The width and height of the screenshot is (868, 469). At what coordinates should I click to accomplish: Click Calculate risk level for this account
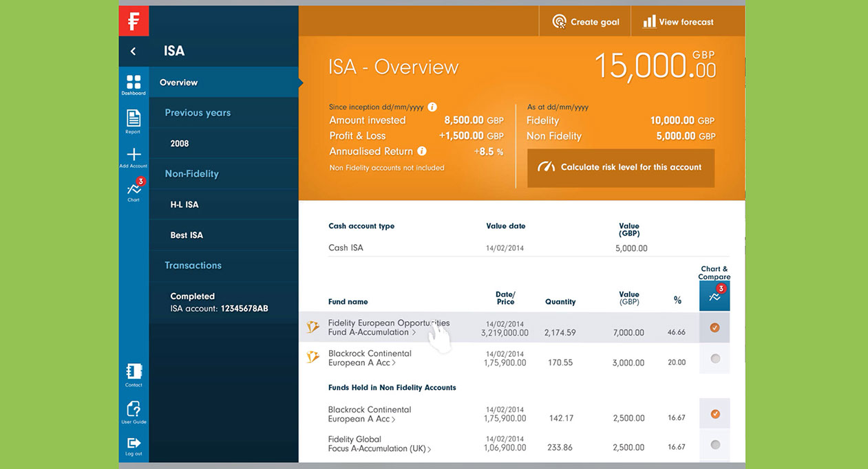pos(620,167)
